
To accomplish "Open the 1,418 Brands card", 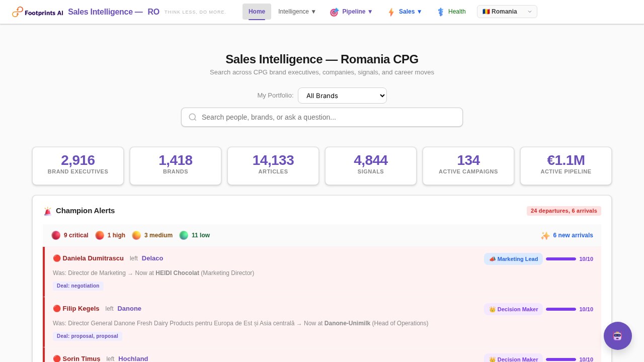I will pyautogui.click(x=176, y=166).
